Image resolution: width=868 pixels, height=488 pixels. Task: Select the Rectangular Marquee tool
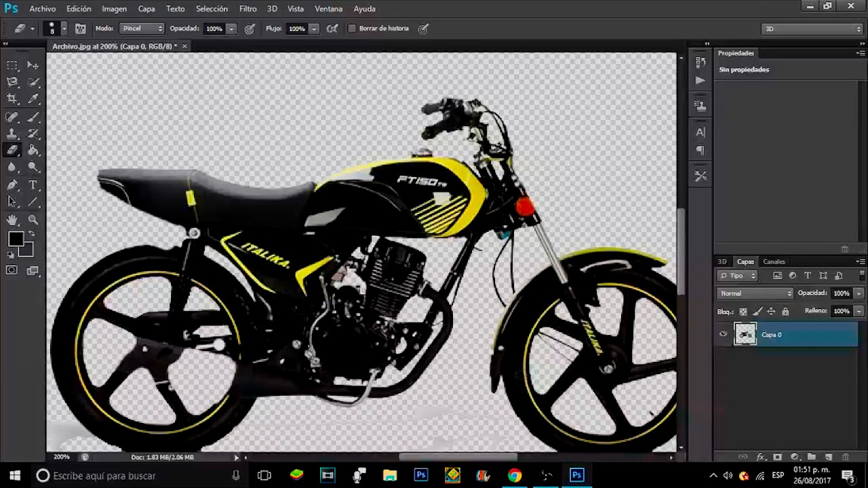point(12,65)
